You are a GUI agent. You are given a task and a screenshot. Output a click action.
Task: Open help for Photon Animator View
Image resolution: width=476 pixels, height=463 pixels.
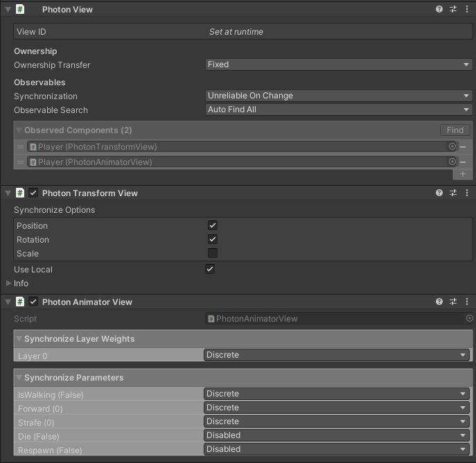[x=439, y=302]
